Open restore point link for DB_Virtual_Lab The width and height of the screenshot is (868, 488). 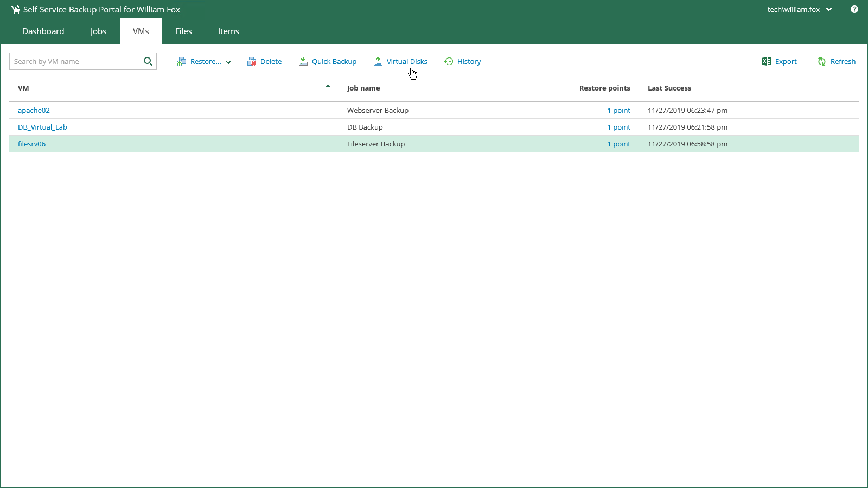(618, 127)
